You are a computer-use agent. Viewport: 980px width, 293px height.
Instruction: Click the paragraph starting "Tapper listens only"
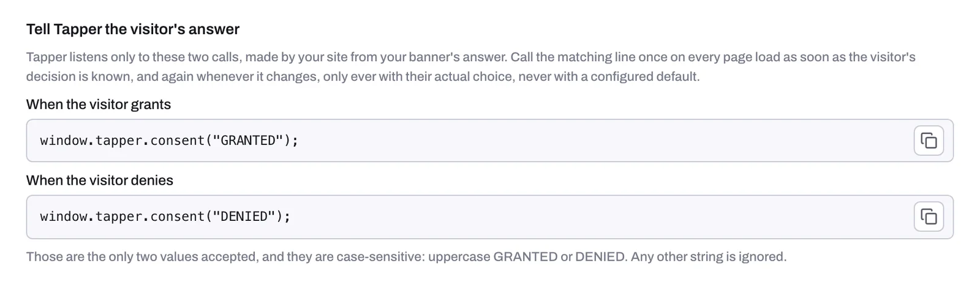coord(470,67)
